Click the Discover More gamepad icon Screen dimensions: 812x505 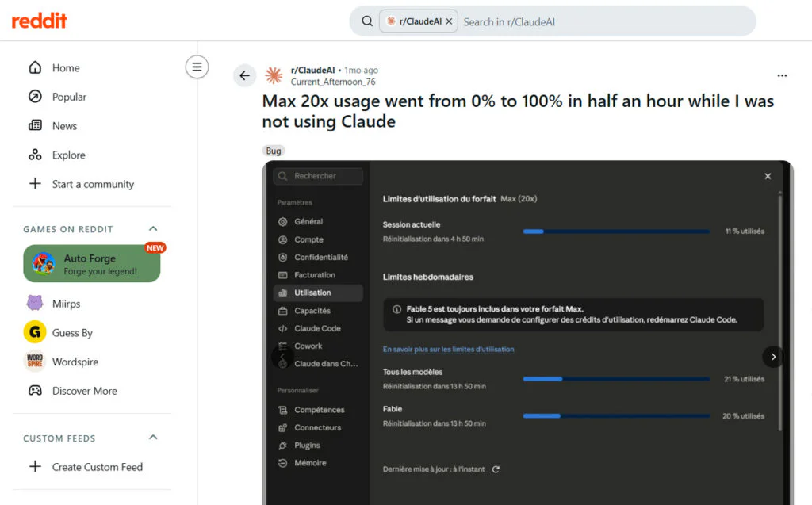(35, 391)
